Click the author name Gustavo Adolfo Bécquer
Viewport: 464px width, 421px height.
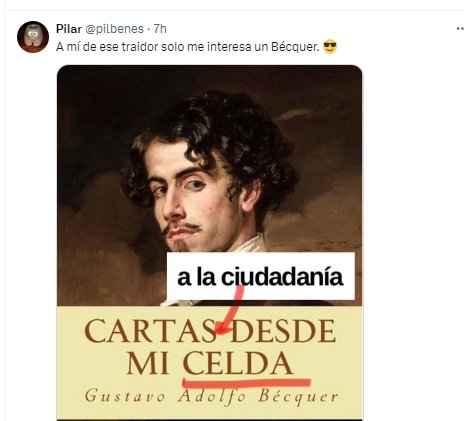211,397
